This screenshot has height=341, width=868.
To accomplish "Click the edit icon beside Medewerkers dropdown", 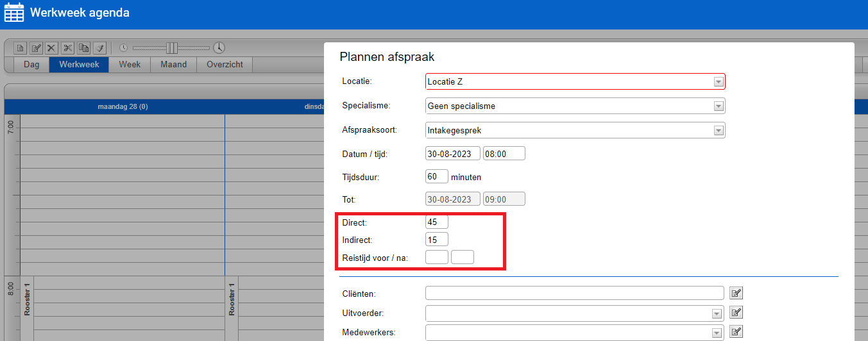I will [736, 332].
